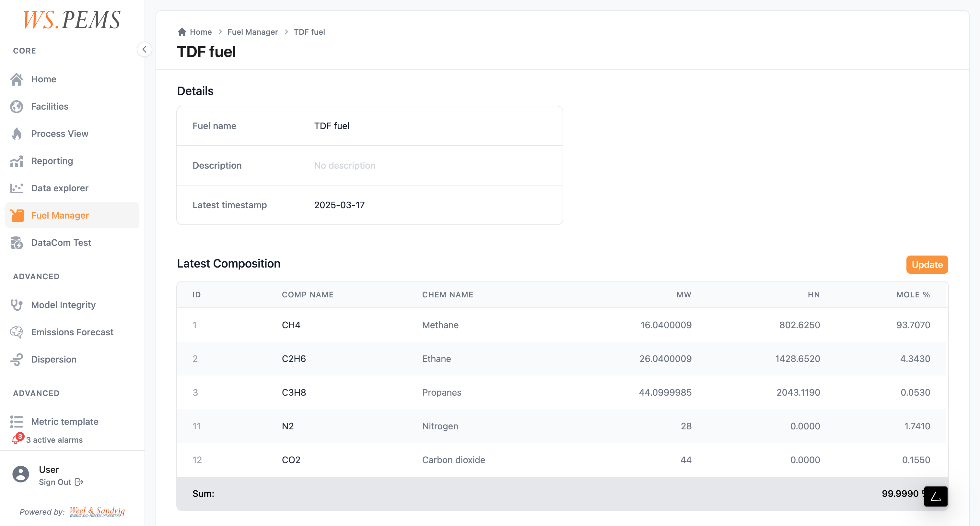980x526 pixels.
Task: Click the Model Integrity stethoscope icon
Action: pyautogui.click(x=17, y=305)
